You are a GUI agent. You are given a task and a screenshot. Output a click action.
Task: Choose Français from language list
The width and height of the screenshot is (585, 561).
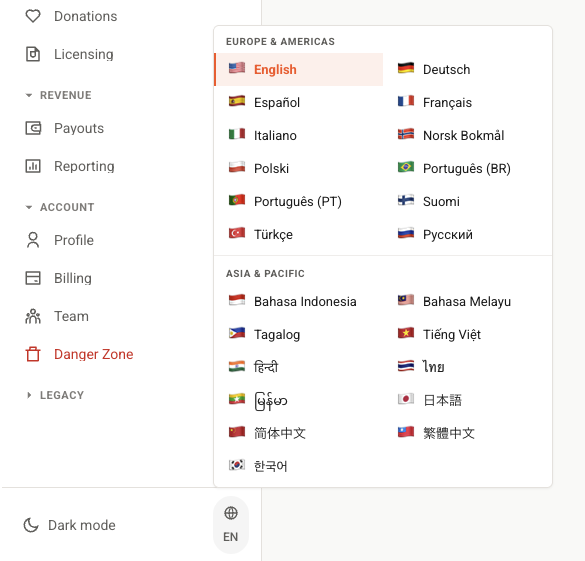pos(467,102)
